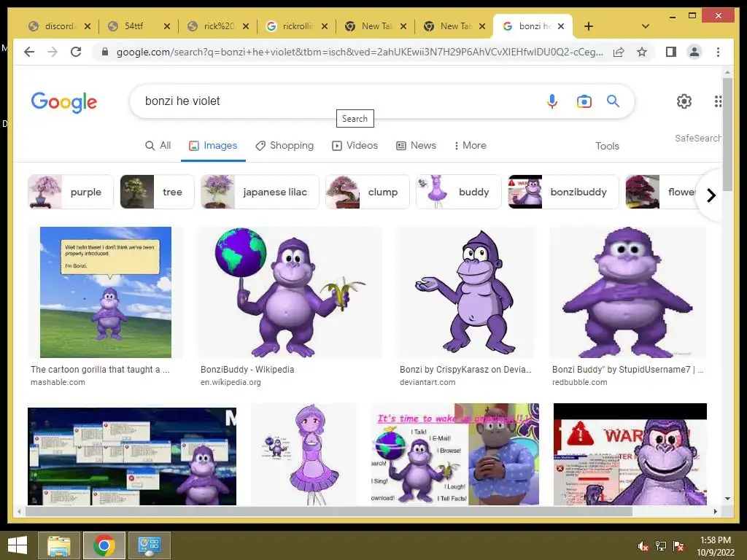Viewport: 747px width, 560px height.
Task: Share this page via share icon
Action: click(x=619, y=52)
